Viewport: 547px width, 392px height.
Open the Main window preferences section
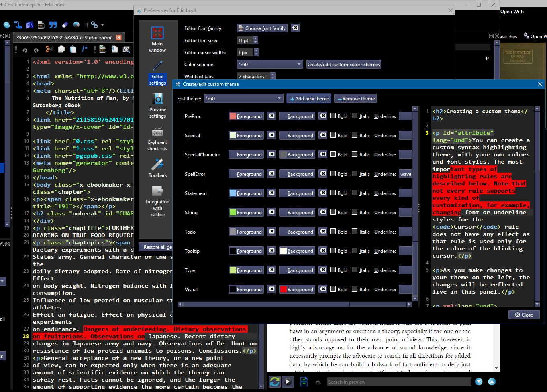pyautogui.click(x=157, y=39)
